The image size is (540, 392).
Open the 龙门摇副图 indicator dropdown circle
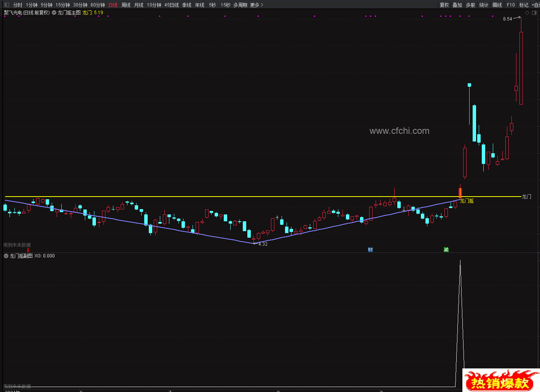point(6,256)
